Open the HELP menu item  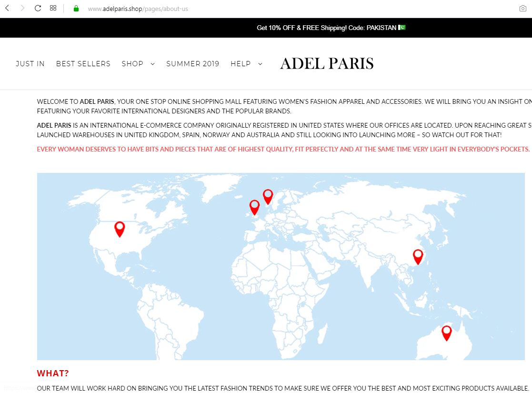[241, 64]
